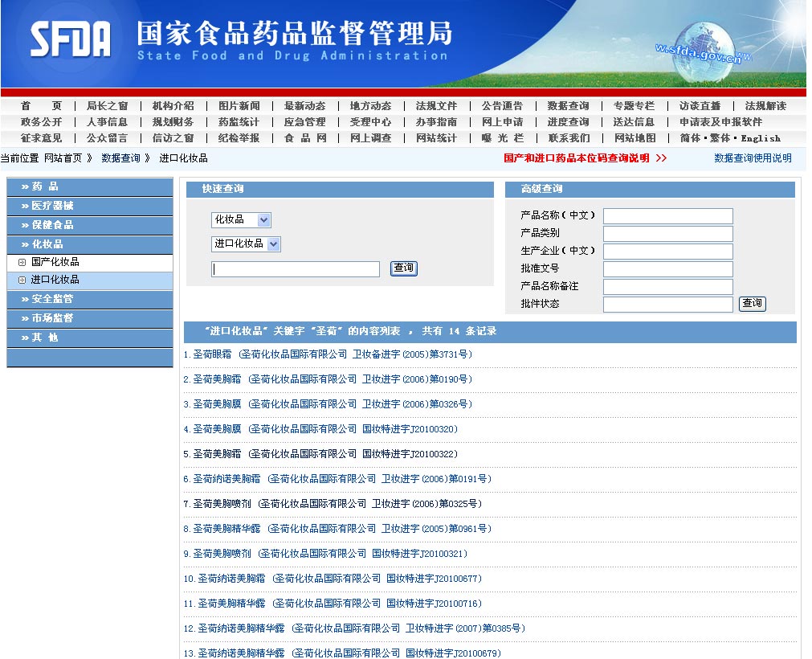
Task: Open result 10 圣荷纳诺美胸霜 J20100677
Action: [x=333, y=578]
